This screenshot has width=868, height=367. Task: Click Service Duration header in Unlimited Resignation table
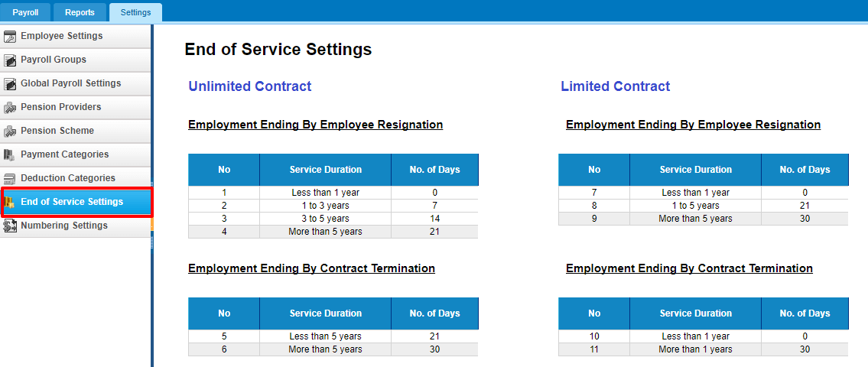(x=326, y=170)
